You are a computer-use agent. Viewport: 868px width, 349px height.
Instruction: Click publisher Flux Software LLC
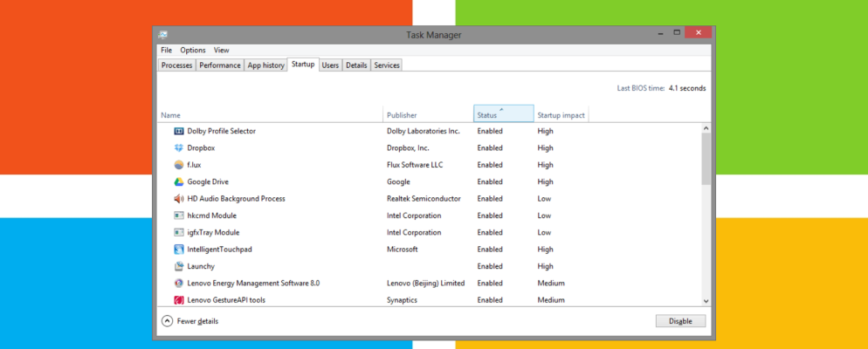coord(415,165)
